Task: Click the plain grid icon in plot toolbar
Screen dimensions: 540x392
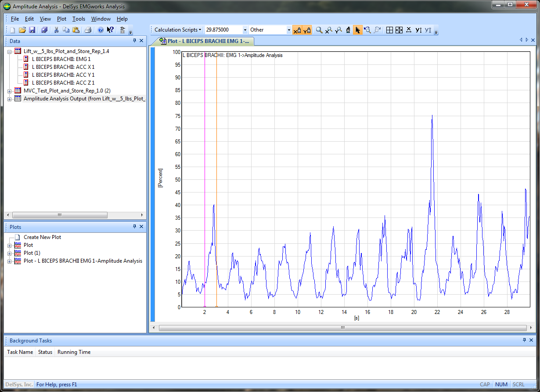Action: click(x=389, y=30)
